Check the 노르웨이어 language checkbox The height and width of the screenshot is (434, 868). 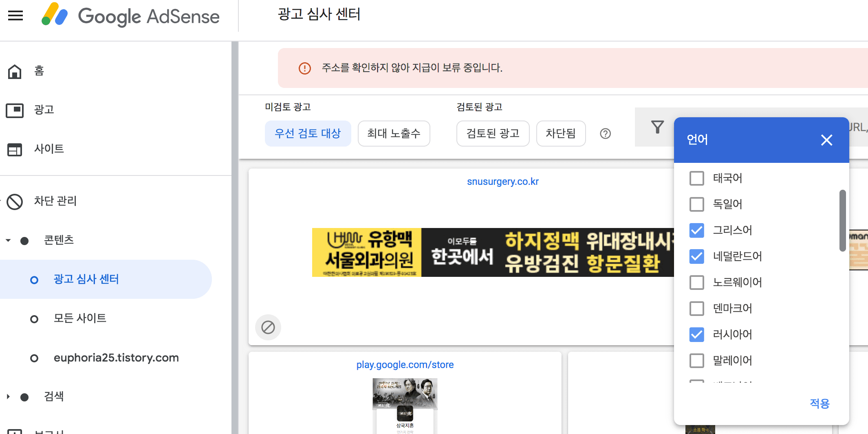click(x=697, y=282)
